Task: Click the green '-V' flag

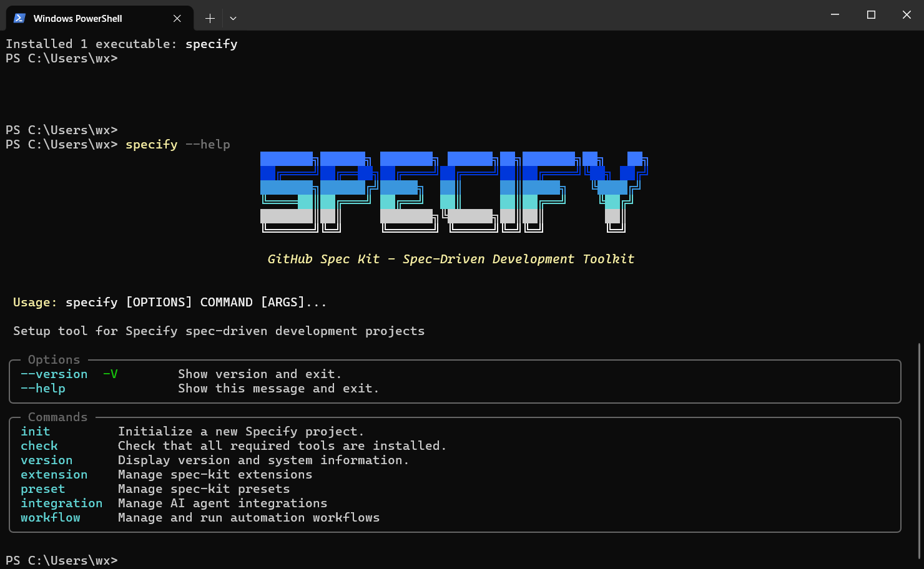Action: [x=111, y=374]
